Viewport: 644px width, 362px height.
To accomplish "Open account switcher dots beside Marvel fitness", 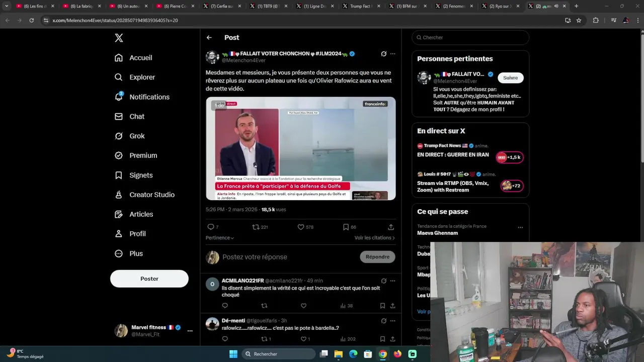I will point(190,331).
